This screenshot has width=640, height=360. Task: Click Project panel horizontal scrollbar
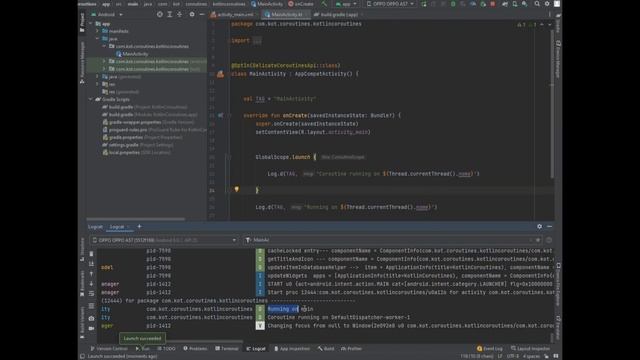tap(136, 219)
